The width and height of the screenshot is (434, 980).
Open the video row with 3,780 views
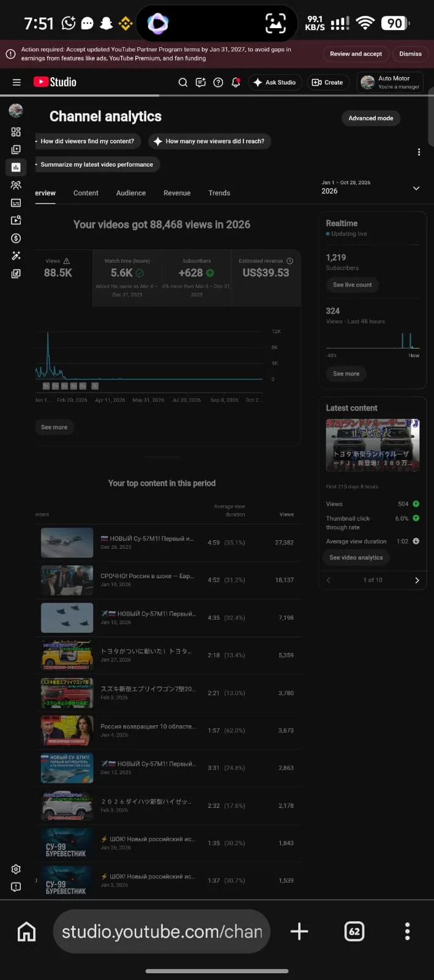(168, 693)
